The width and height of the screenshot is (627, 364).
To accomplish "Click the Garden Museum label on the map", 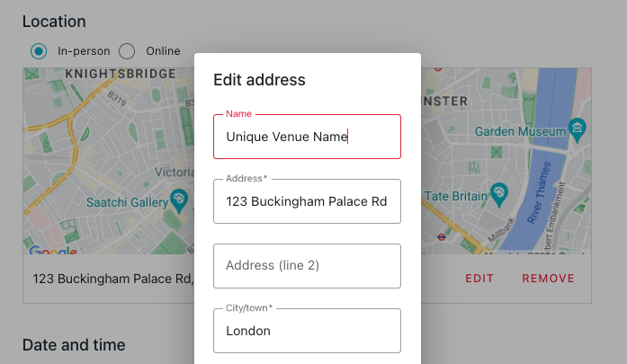I will tap(520, 131).
